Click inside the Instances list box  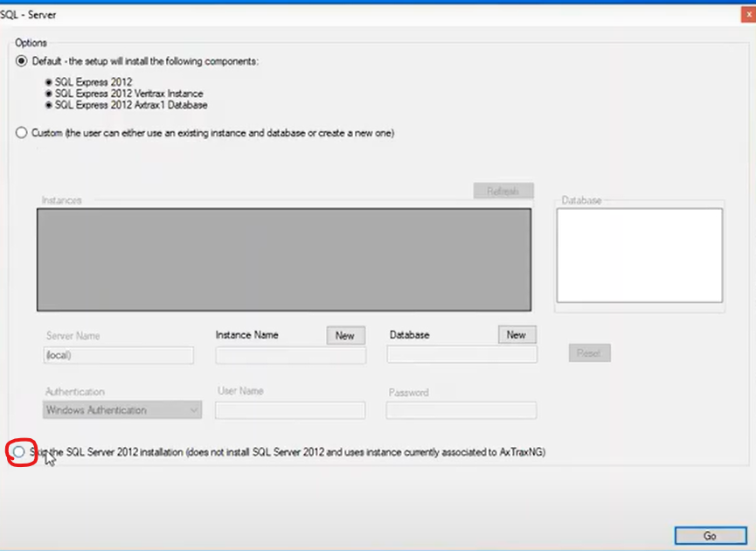pyautogui.click(x=284, y=260)
